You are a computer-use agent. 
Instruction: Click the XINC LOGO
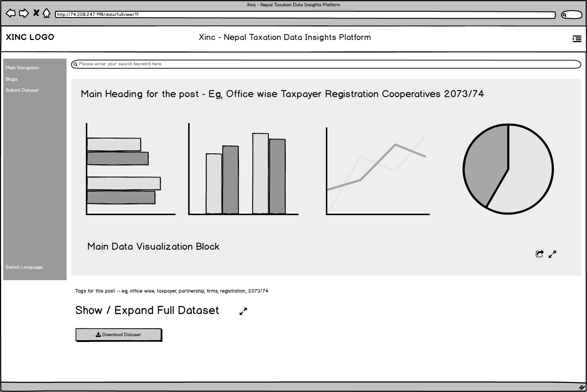coord(30,37)
